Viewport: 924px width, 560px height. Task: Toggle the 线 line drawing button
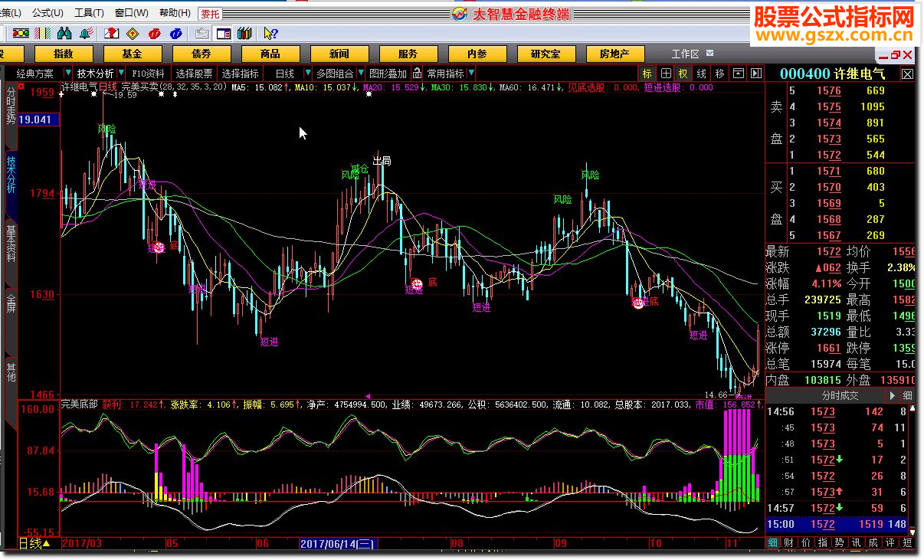click(701, 74)
